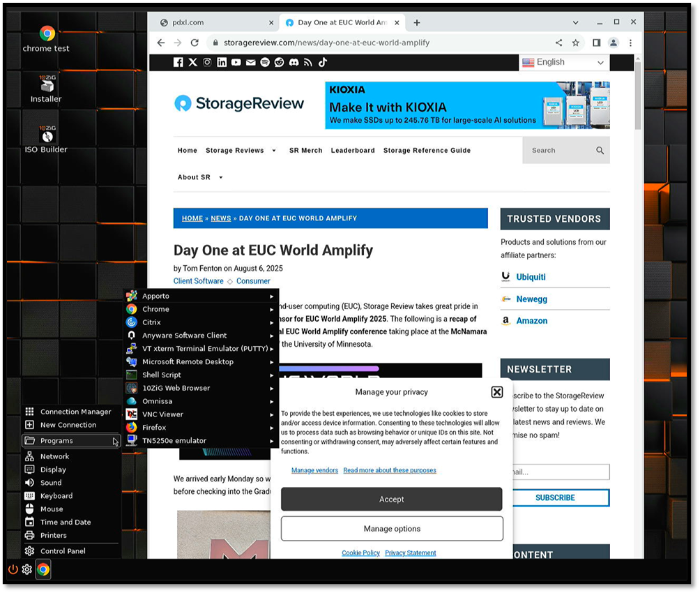Close the privacy dialog with the X
This screenshot has height=593, width=700.
(497, 392)
